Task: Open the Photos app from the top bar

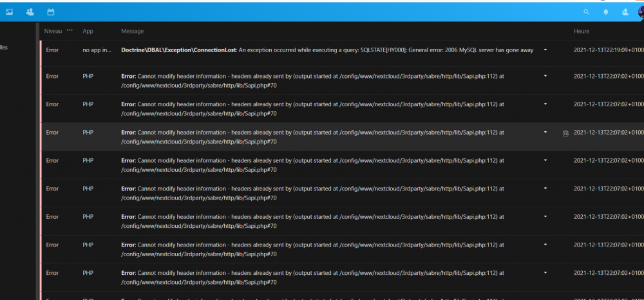Action: tap(9, 12)
